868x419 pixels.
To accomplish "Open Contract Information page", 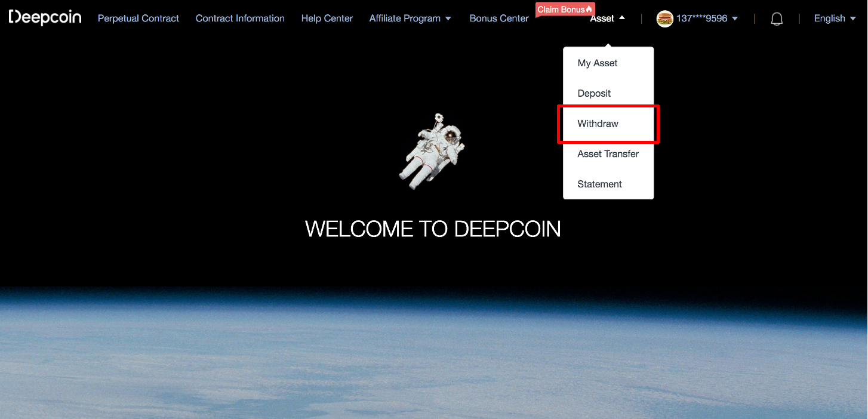I will [240, 19].
